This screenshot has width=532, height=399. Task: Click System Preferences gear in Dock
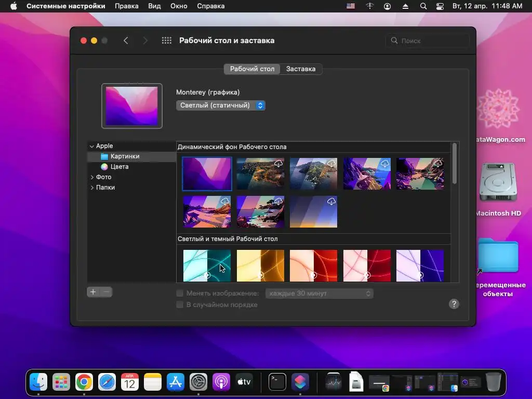(x=198, y=382)
